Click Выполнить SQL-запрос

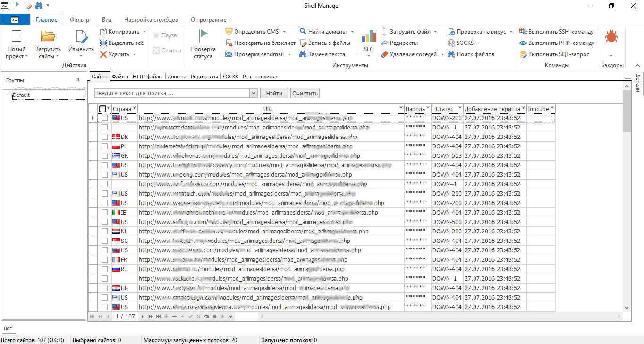pos(554,54)
